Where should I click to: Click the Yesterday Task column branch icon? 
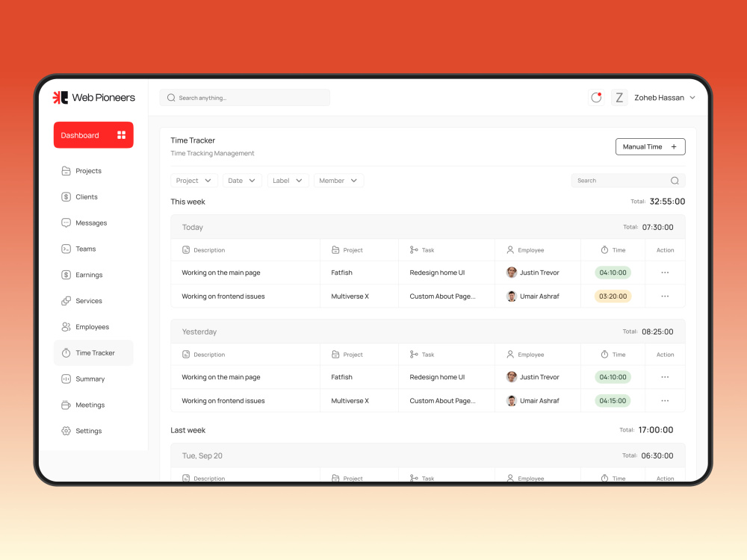click(414, 354)
